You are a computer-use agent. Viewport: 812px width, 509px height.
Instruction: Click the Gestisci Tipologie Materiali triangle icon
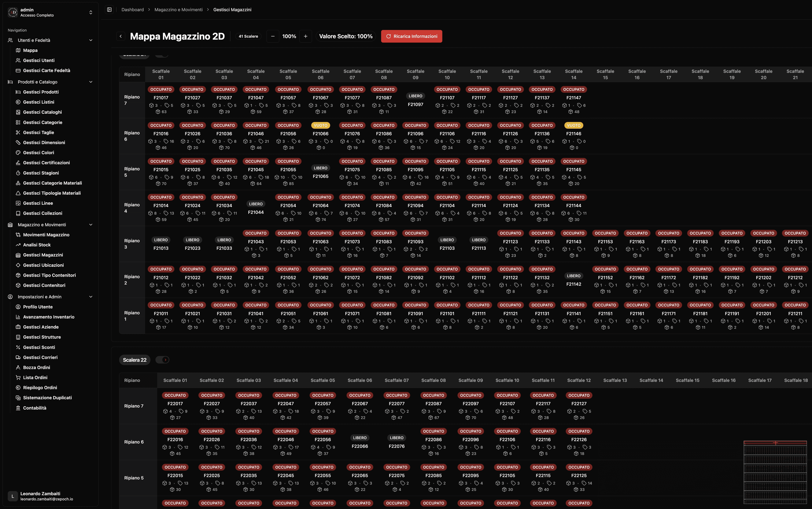(x=18, y=193)
